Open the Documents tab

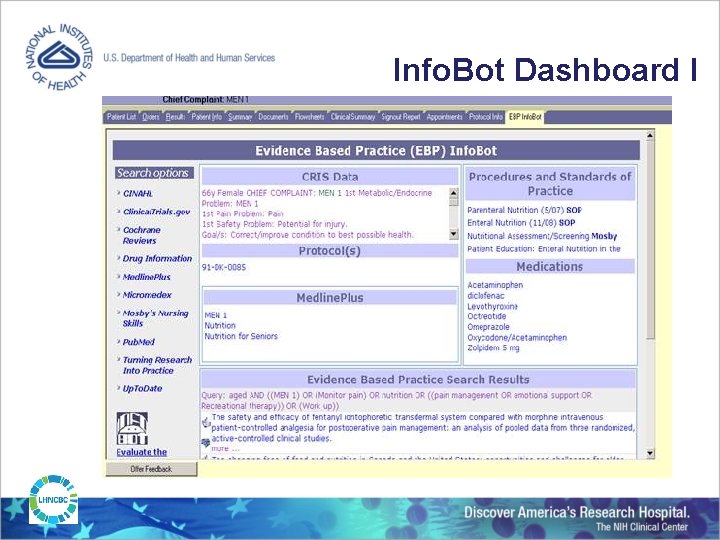[273, 117]
